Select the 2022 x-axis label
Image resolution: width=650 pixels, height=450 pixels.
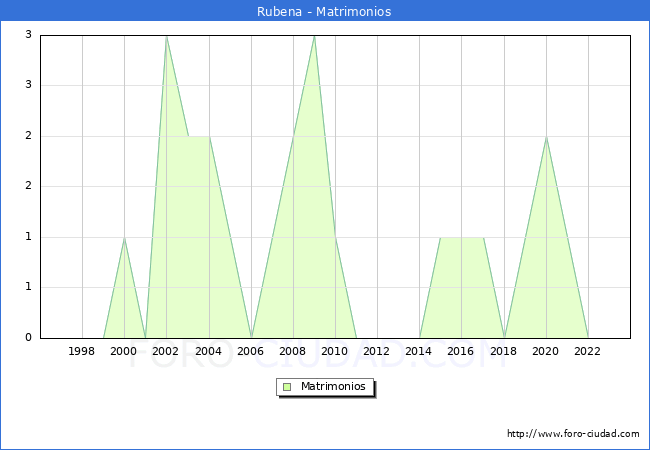587,351
